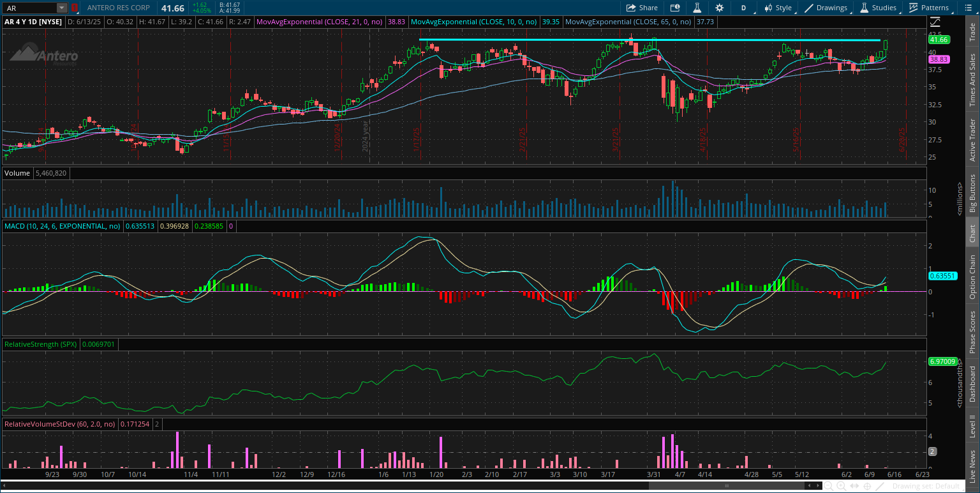Open the Studies dropdown

(879, 8)
